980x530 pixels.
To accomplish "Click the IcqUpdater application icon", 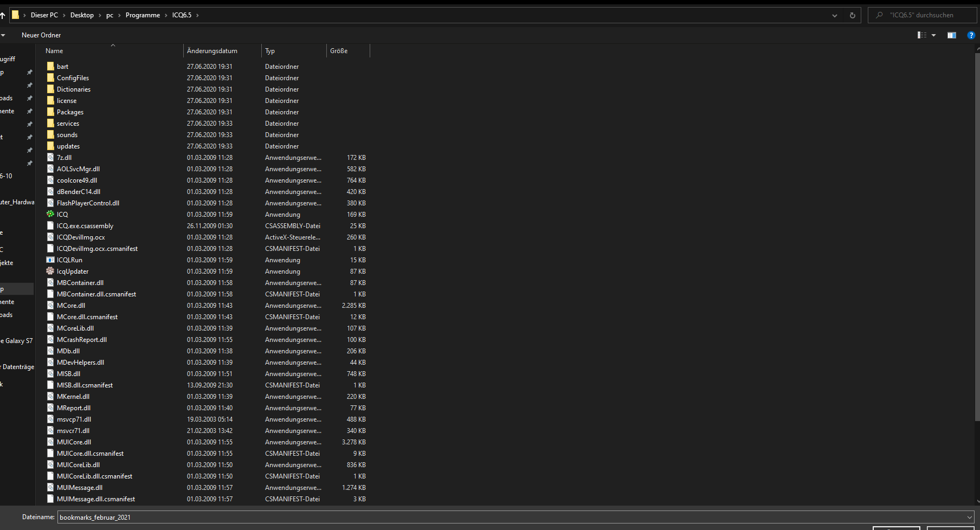I will (x=50, y=271).
